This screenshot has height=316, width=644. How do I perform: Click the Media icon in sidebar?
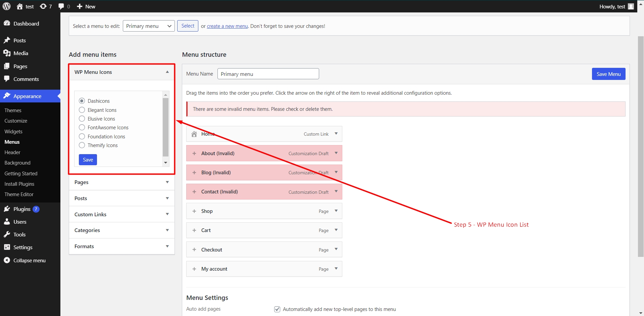(x=7, y=53)
